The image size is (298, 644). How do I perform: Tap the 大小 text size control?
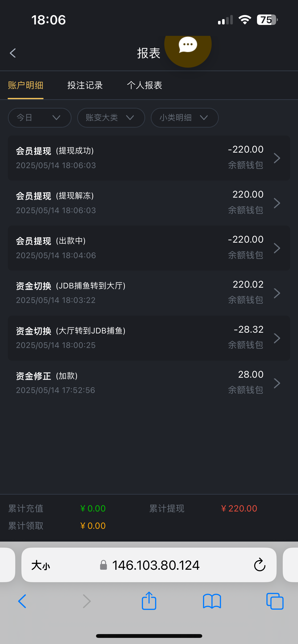[x=41, y=565]
